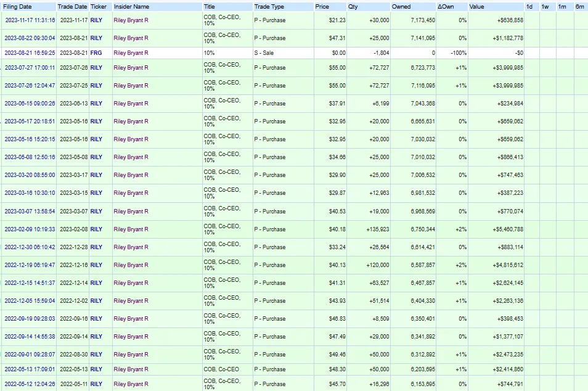Open filing dated 2022-12-30 06:10:42
588x391 pixels.
coord(30,247)
